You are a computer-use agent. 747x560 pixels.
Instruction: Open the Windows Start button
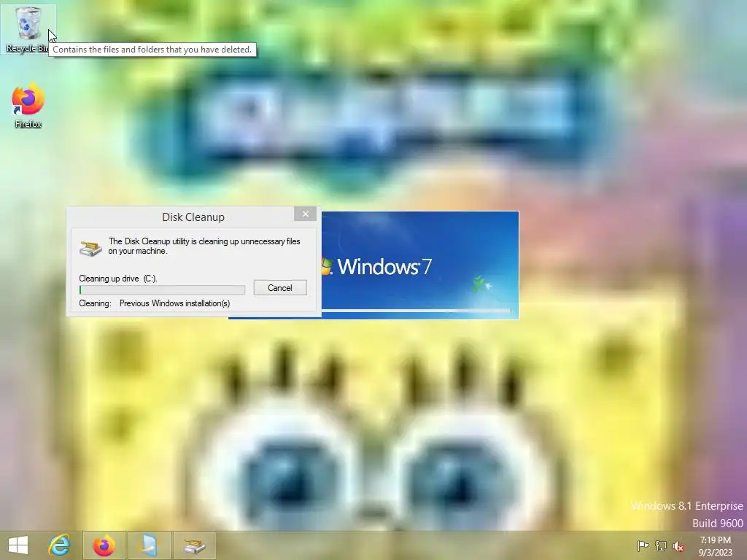pos(18,545)
